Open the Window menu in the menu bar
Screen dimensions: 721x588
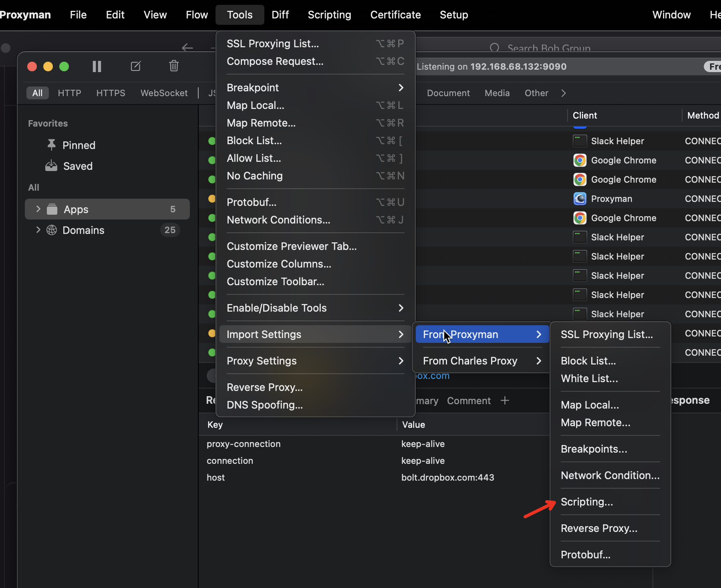[671, 15]
